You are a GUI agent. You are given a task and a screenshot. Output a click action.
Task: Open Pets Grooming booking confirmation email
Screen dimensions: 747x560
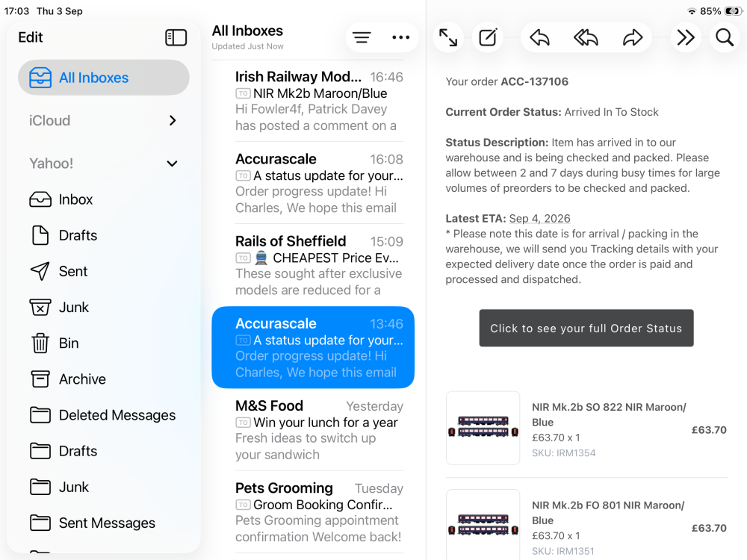tap(313, 512)
